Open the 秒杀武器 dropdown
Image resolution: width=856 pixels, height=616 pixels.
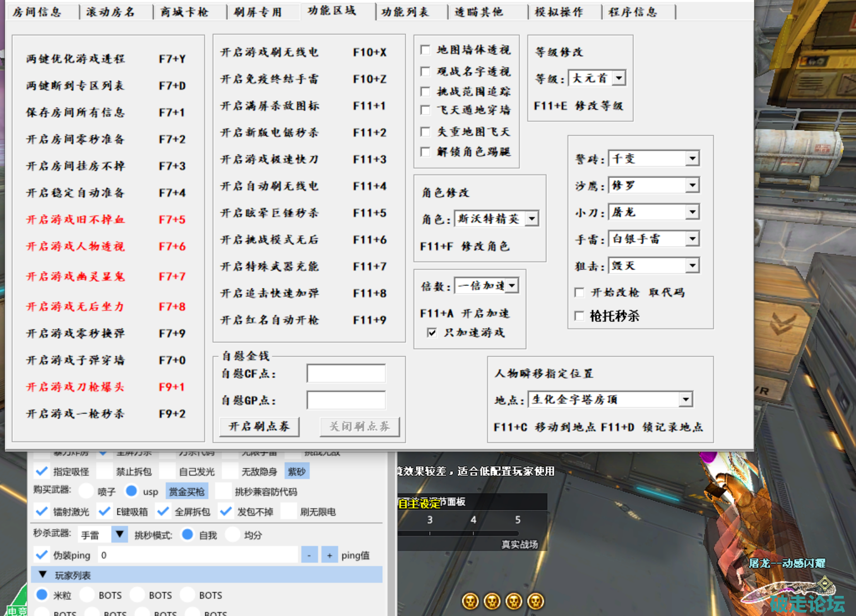(x=119, y=535)
